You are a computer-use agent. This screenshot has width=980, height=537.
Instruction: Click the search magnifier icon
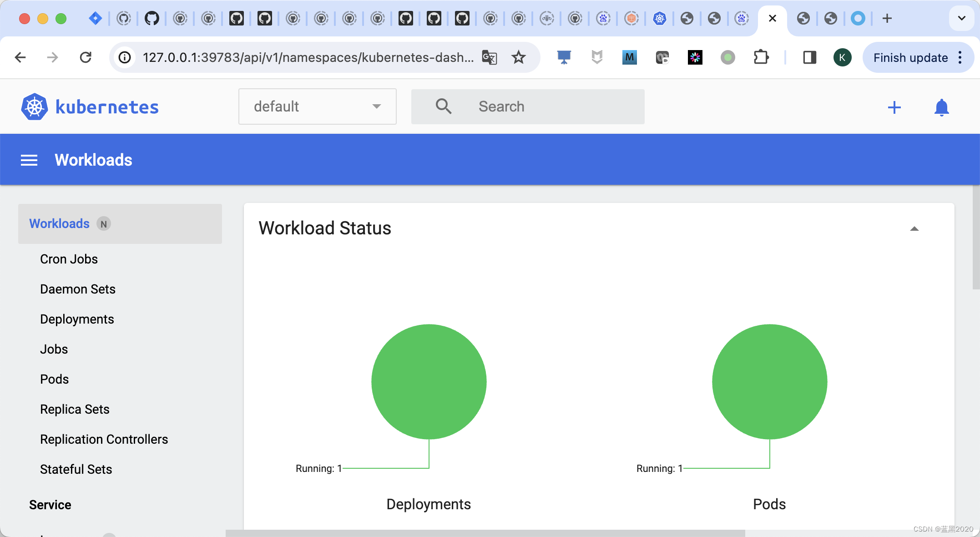[443, 106]
